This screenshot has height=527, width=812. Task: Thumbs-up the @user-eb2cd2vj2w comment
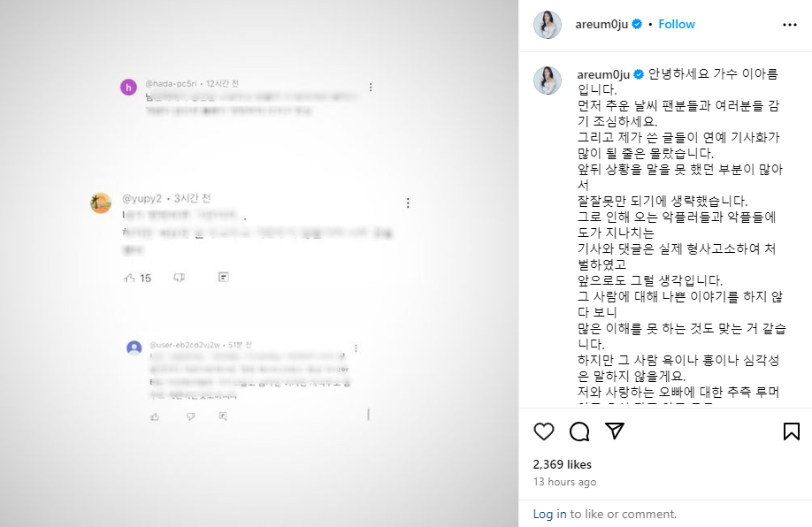point(155,416)
